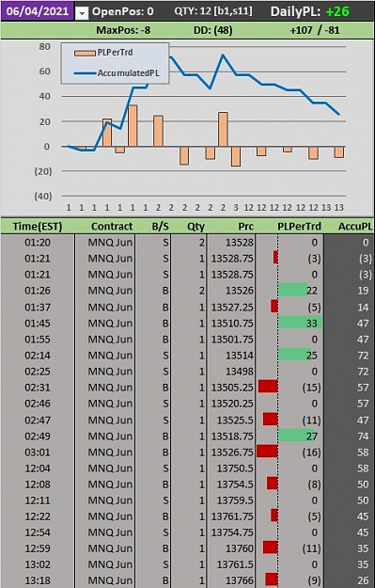Image resolution: width=375 pixels, height=588 pixels.
Task: Click the B/S column header
Action: pyautogui.click(x=161, y=227)
